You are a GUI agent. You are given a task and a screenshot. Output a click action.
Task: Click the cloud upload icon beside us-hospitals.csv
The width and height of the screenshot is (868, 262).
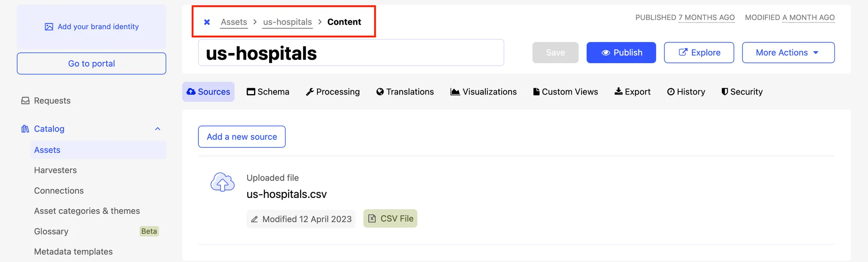tap(223, 182)
